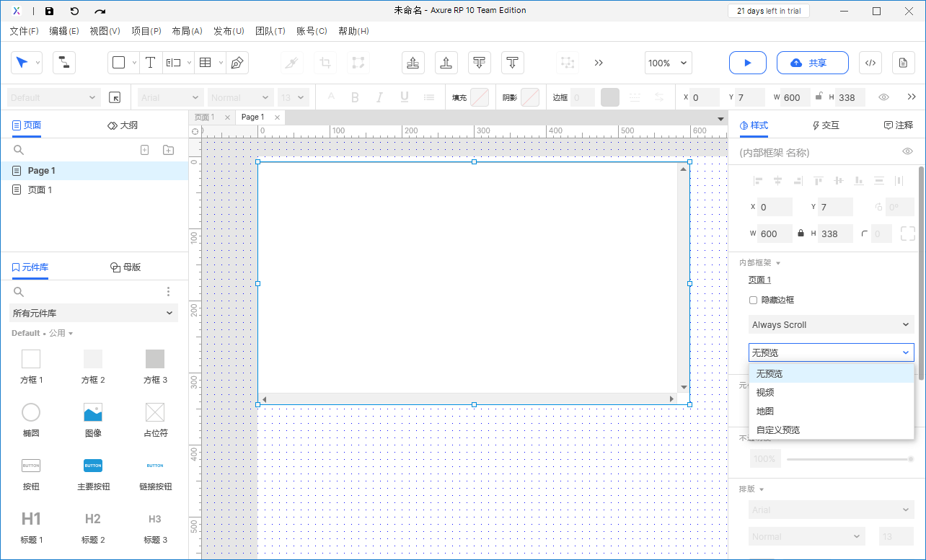Screen dimensions: 926x560
Task: Click the inline frame name field
Action: [815, 153]
